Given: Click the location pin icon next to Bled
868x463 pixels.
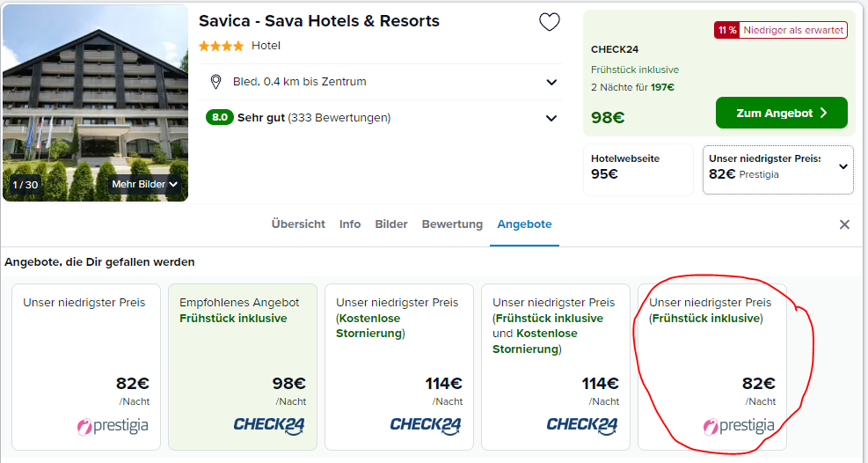Looking at the screenshot, I should coord(215,82).
